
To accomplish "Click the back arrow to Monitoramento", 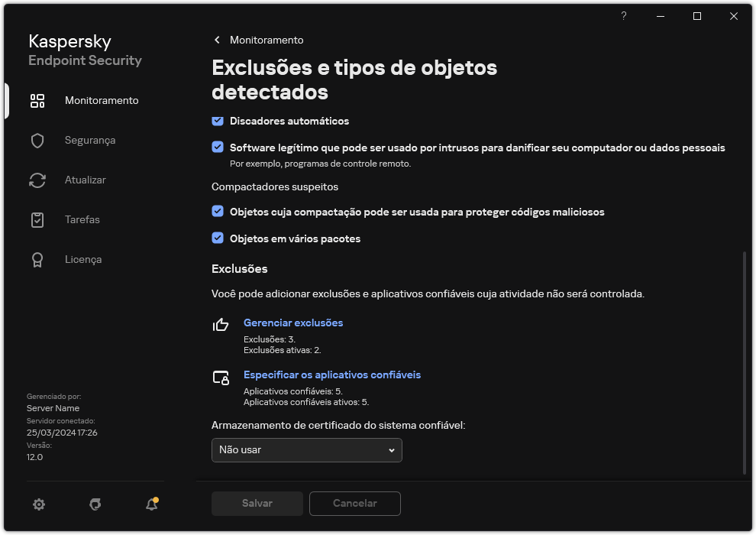I will (x=216, y=40).
